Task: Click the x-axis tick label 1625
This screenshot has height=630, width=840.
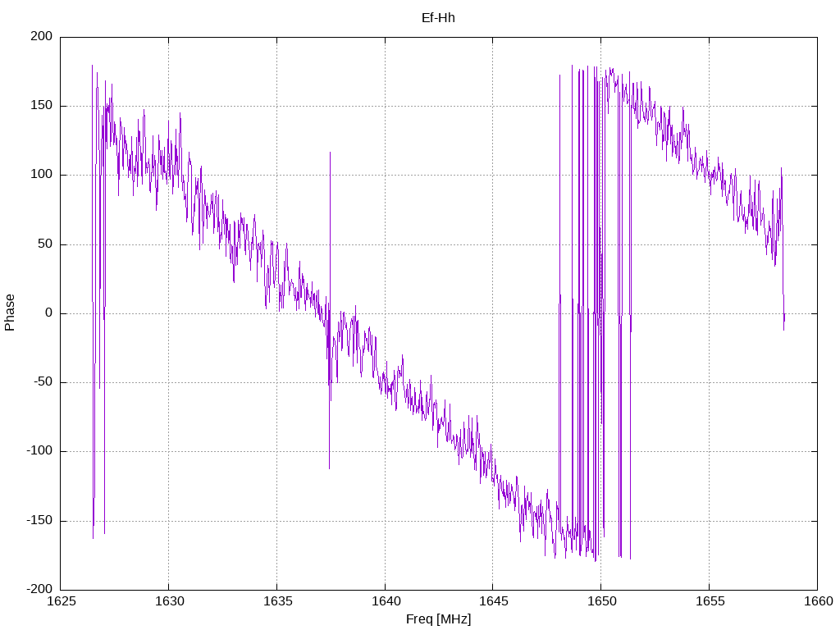Action: tap(61, 601)
